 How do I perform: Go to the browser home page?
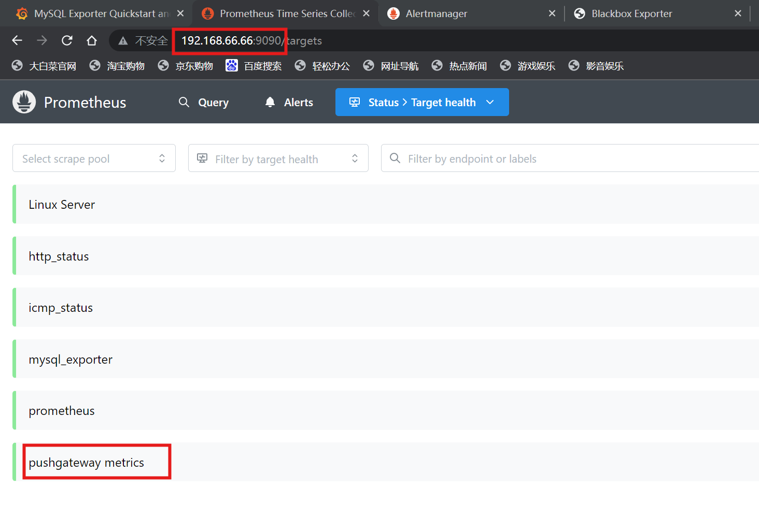tap(92, 40)
